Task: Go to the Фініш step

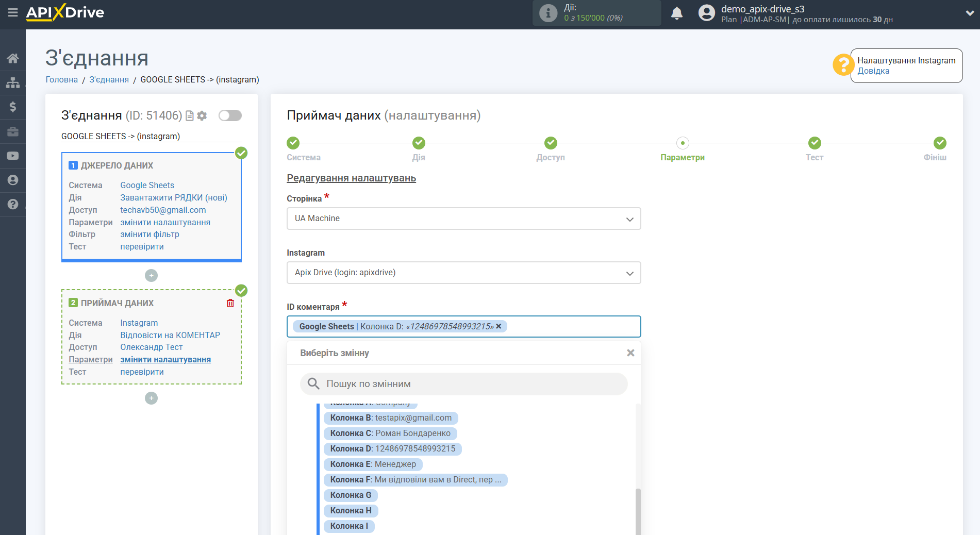Action: pos(940,143)
